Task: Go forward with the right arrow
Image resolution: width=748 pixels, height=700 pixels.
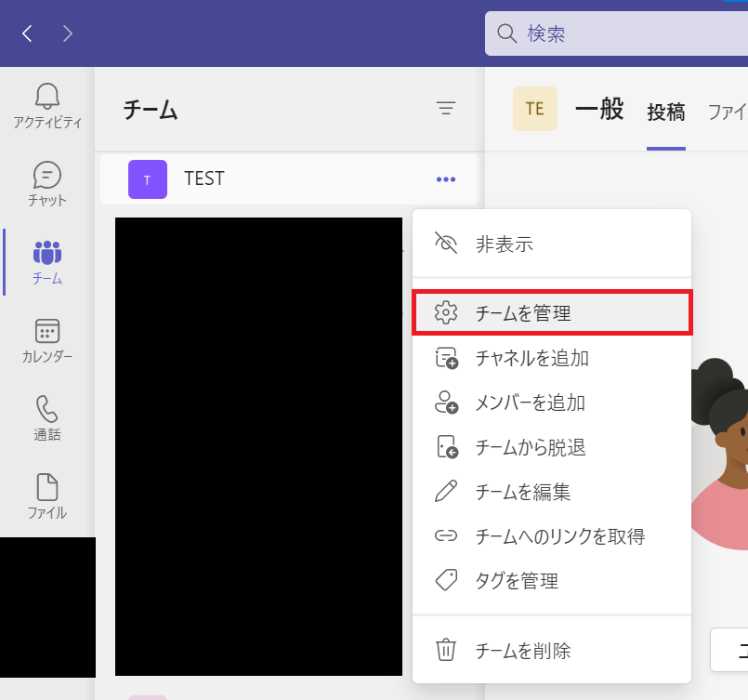Action: 67,33
